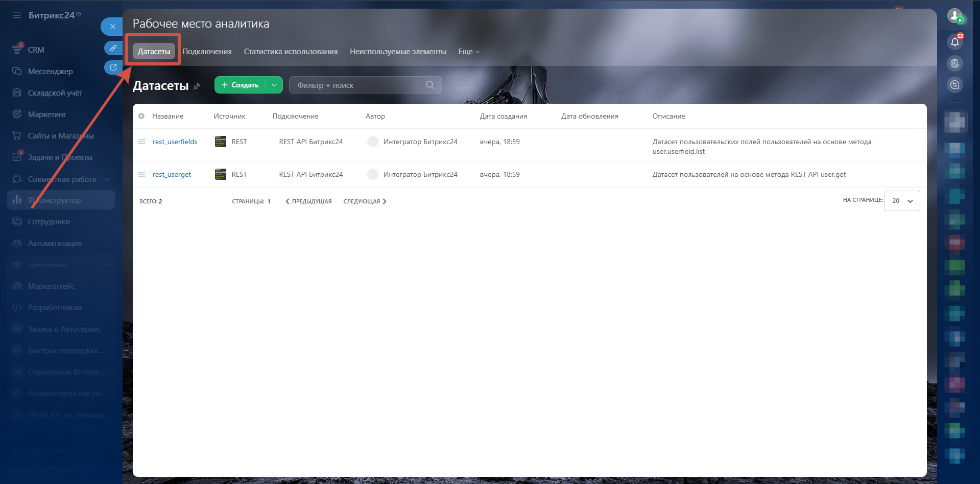
Task: Open the hamburger menu next to Битрикс24
Action: tap(17, 15)
